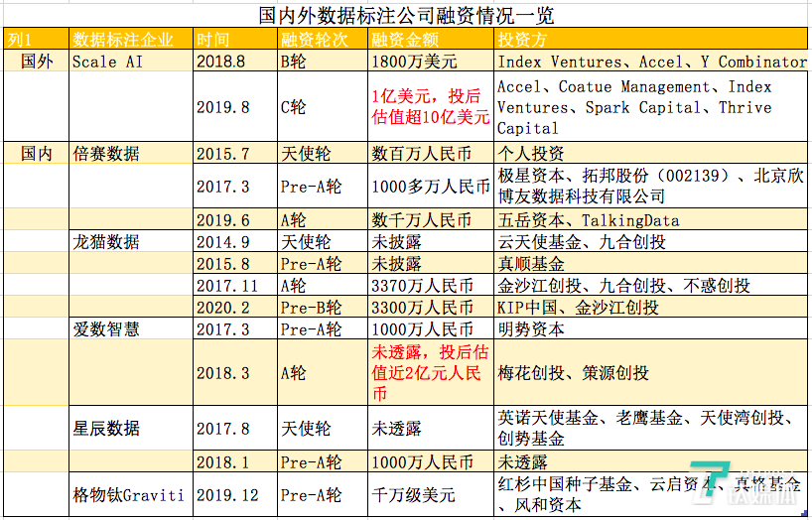Screen dimensions: 812x520
Task: Select the cell 3370万人民币
Action: pyautogui.click(x=431, y=285)
